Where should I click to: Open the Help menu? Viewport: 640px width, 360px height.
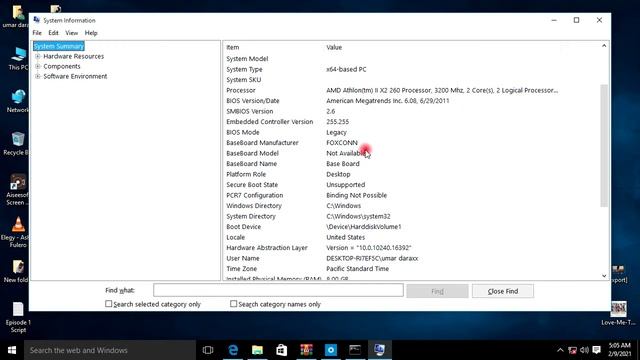pyautogui.click(x=91, y=33)
